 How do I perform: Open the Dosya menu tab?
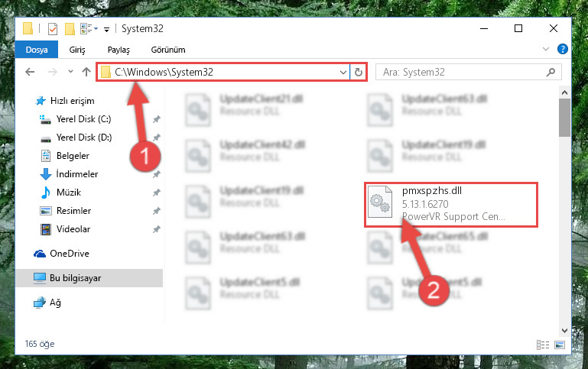[37, 50]
